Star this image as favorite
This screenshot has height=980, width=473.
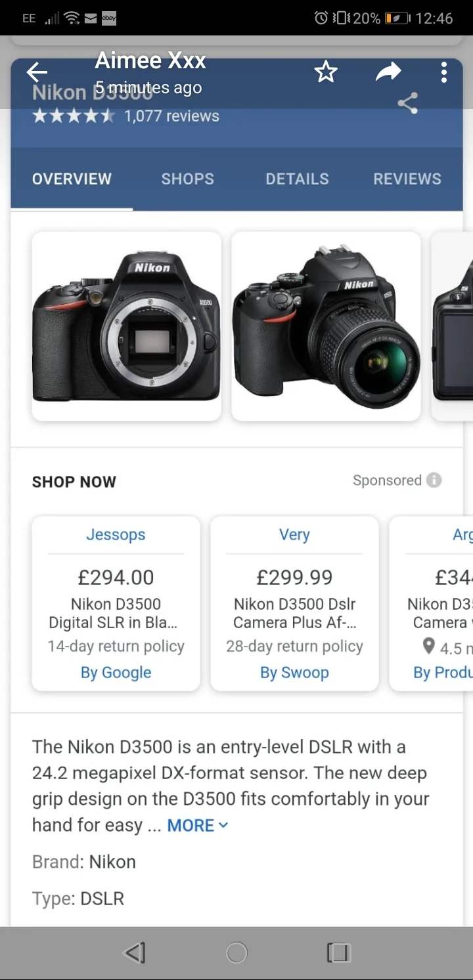[x=326, y=72]
